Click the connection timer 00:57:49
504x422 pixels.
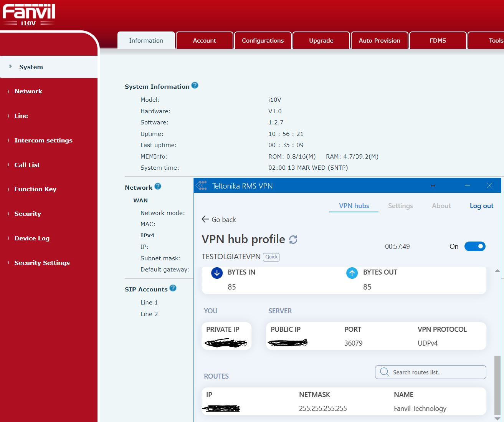397,247
